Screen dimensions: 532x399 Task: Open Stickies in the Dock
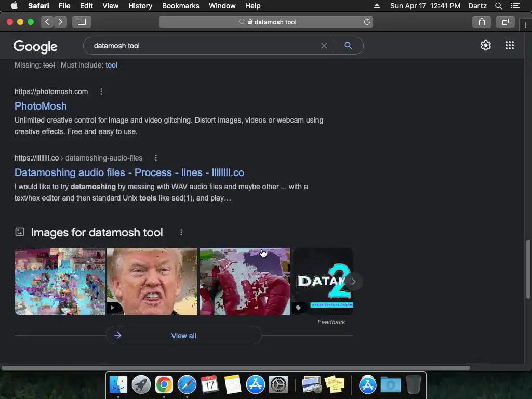335,385
